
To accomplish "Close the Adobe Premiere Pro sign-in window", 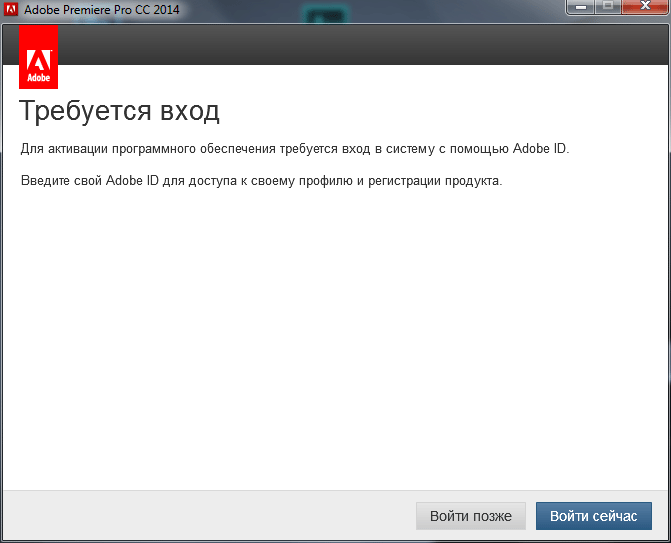I will click(x=645, y=7).
